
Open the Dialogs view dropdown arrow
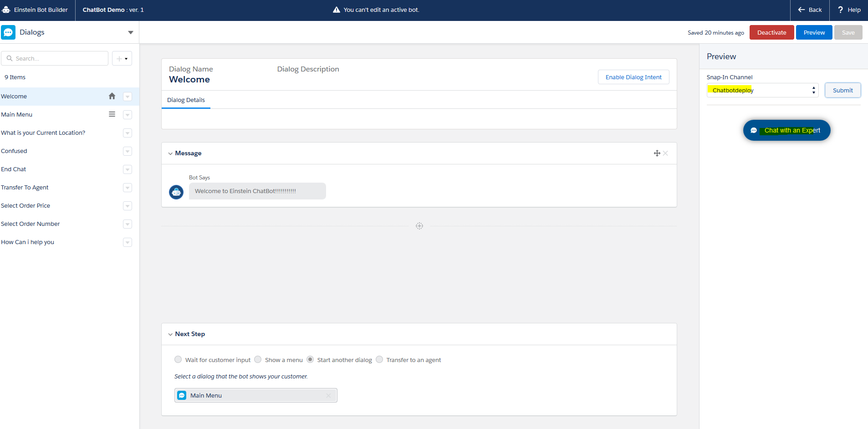[x=131, y=32]
